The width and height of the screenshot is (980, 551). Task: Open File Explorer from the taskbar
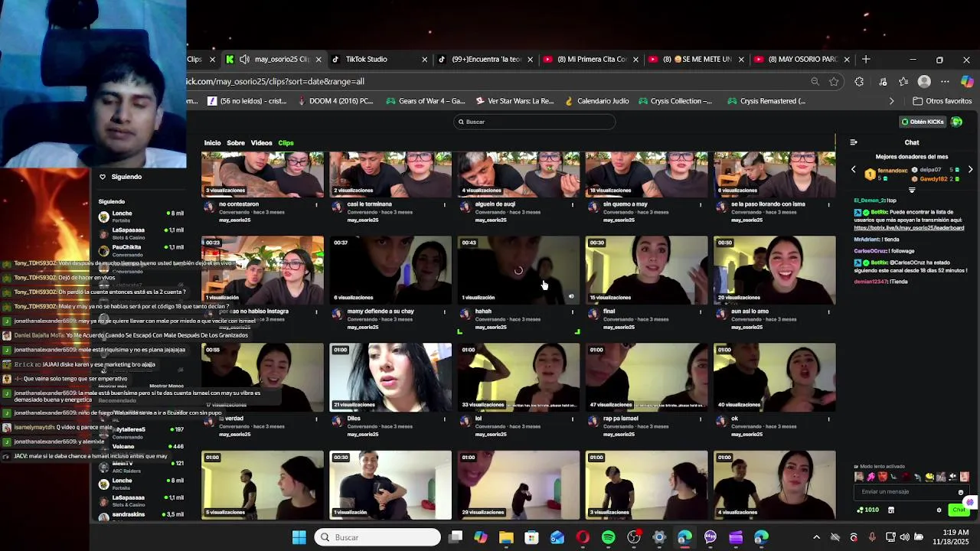tap(506, 537)
